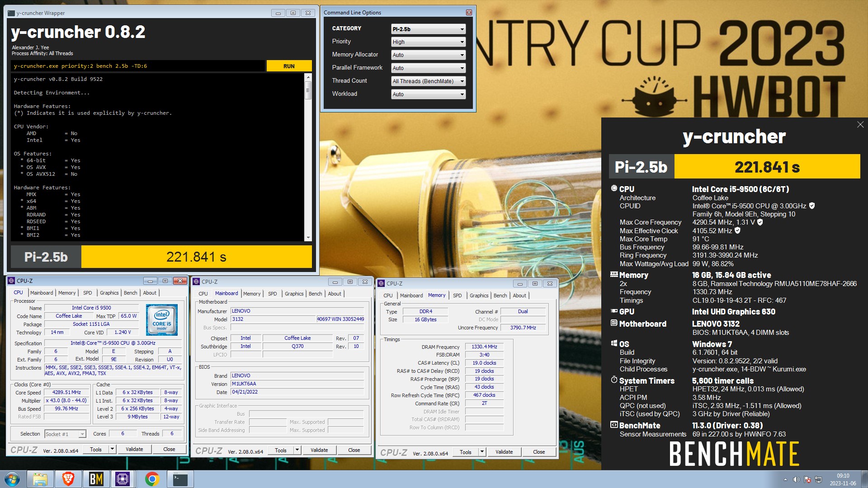
Task: Open the y-cruncher console taskbar icon
Action: (x=180, y=479)
